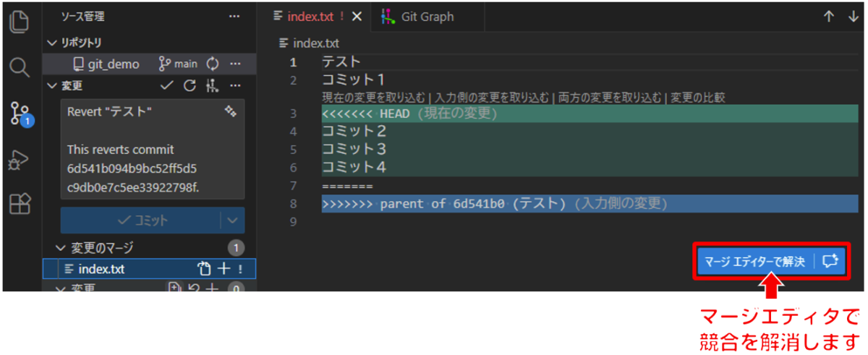
Task: Select index.txt in the merge changes list
Action: pos(101,269)
